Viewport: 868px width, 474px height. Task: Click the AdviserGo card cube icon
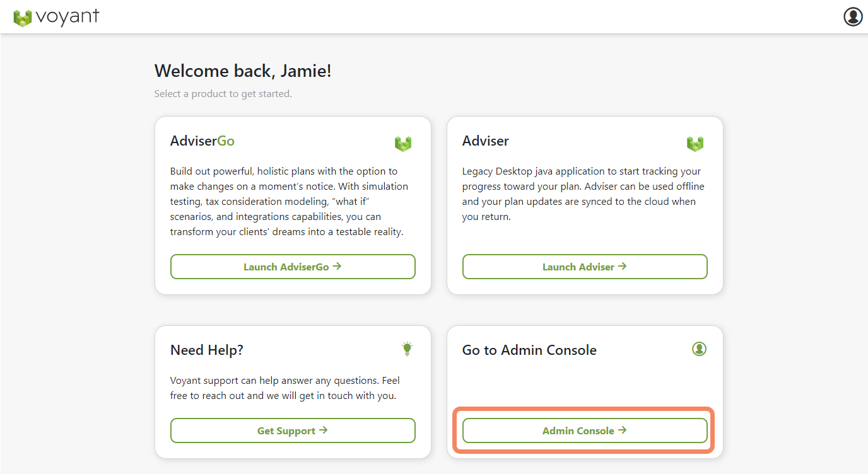(403, 144)
